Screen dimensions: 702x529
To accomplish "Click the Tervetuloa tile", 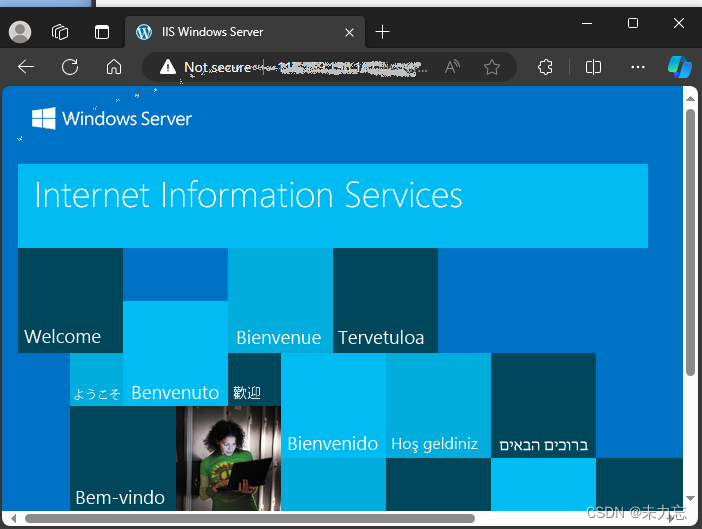I will click(x=385, y=300).
